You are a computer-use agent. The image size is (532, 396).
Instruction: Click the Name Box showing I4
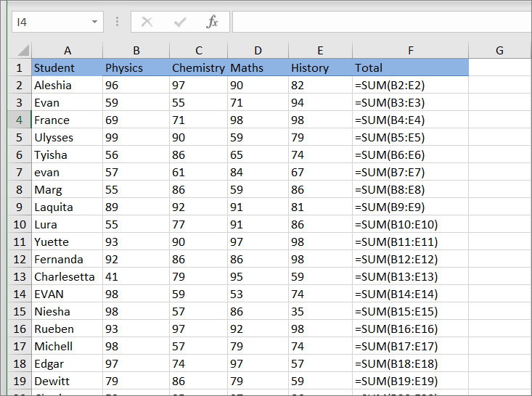coord(49,22)
